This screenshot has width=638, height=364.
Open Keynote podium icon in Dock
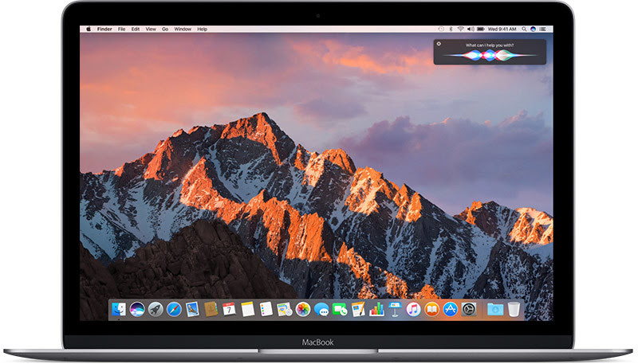395,310
